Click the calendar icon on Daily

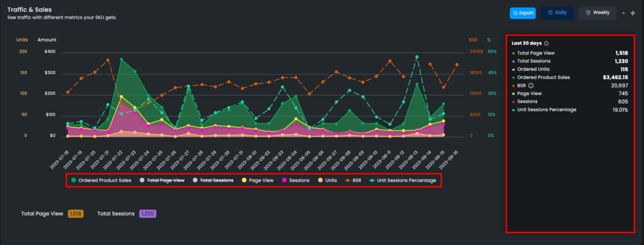pyautogui.click(x=550, y=13)
